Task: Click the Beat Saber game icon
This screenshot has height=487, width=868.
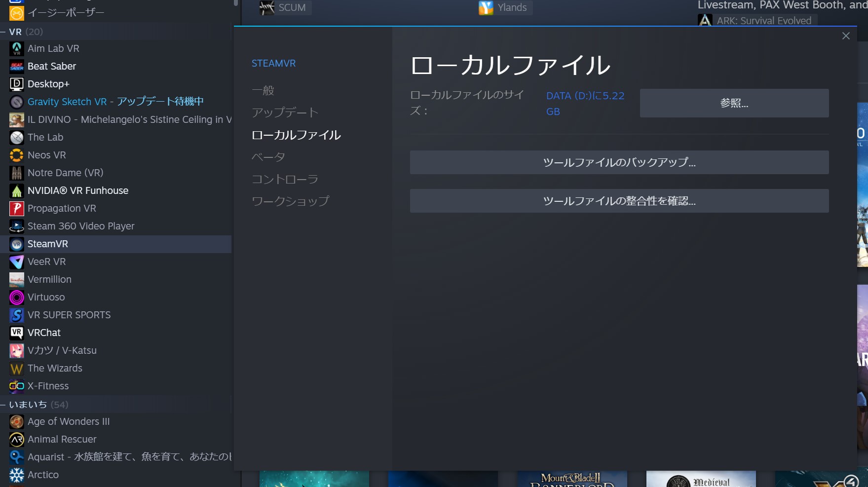Action: (x=16, y=66)
